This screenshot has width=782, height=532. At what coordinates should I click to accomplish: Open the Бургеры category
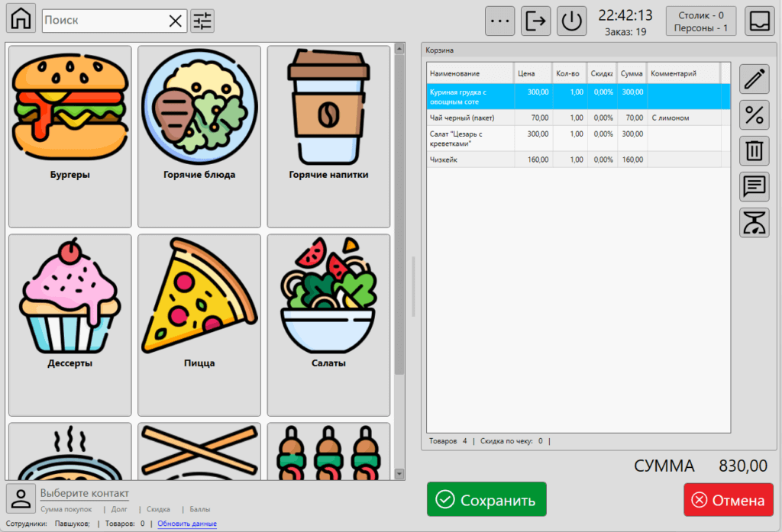(x=69, y=137)
